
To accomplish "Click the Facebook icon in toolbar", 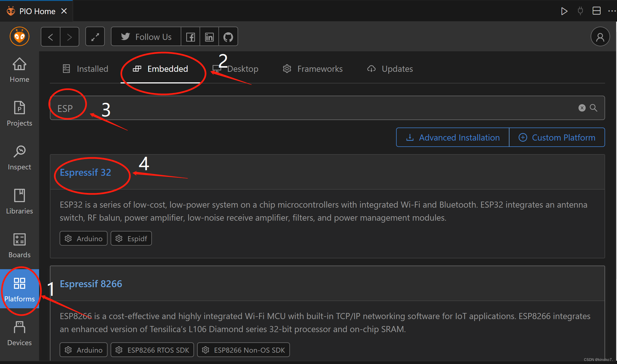I will point(190,37).
